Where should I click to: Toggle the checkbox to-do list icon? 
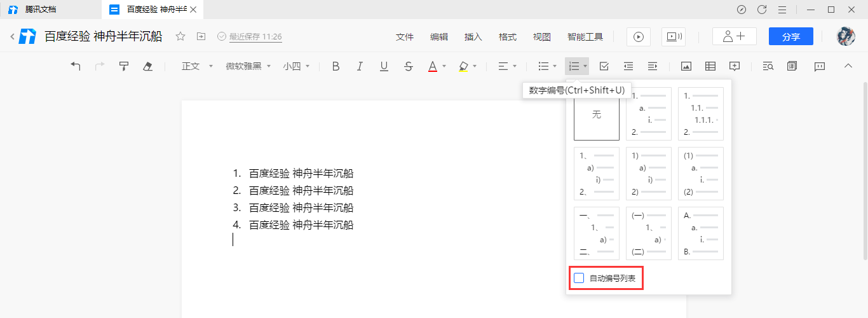click(x=604, y=66)
